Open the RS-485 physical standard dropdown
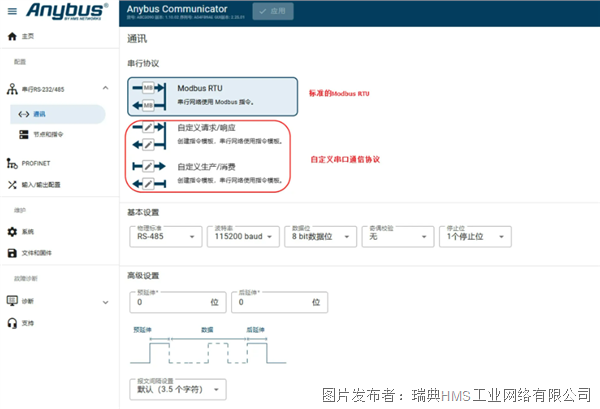This screenshot has width=600, height=409. [x=166, y=236]
